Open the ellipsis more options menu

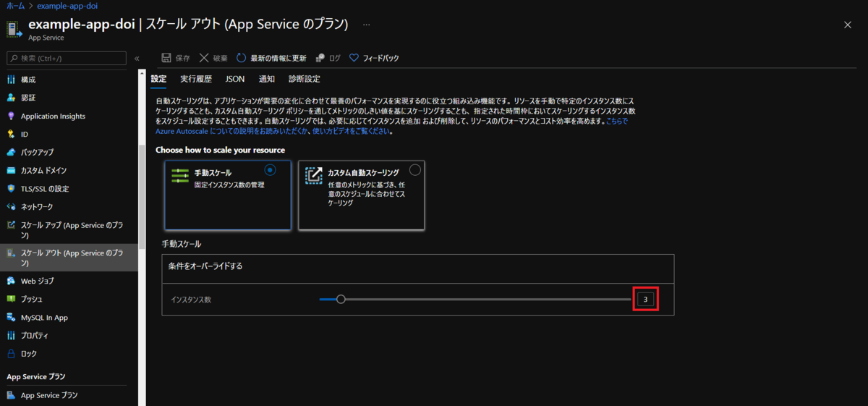coord(367,25)
